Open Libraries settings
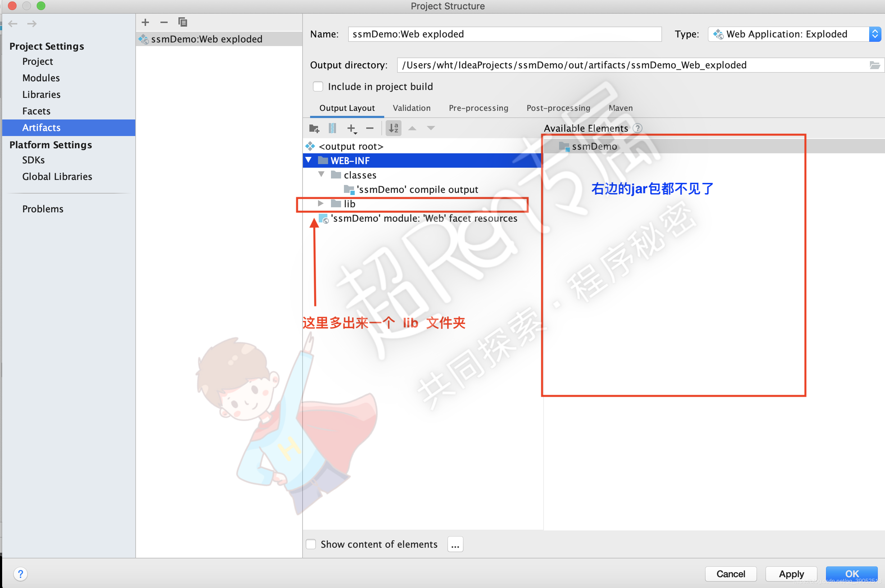The width and height of the screenshot is (885, 588). (x=41, y=95)
